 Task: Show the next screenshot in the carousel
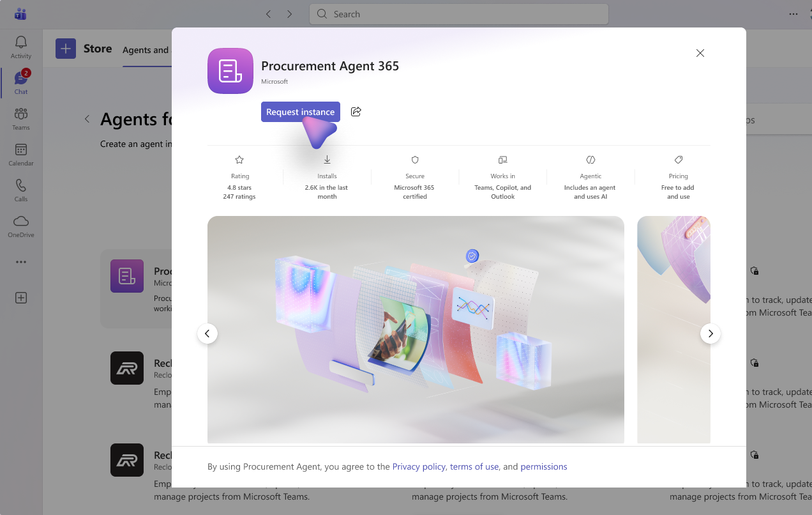tap(710, 334)
